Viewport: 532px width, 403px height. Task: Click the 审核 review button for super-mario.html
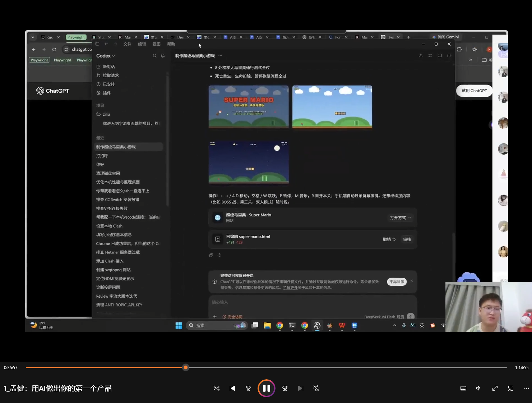coord(407,239)
